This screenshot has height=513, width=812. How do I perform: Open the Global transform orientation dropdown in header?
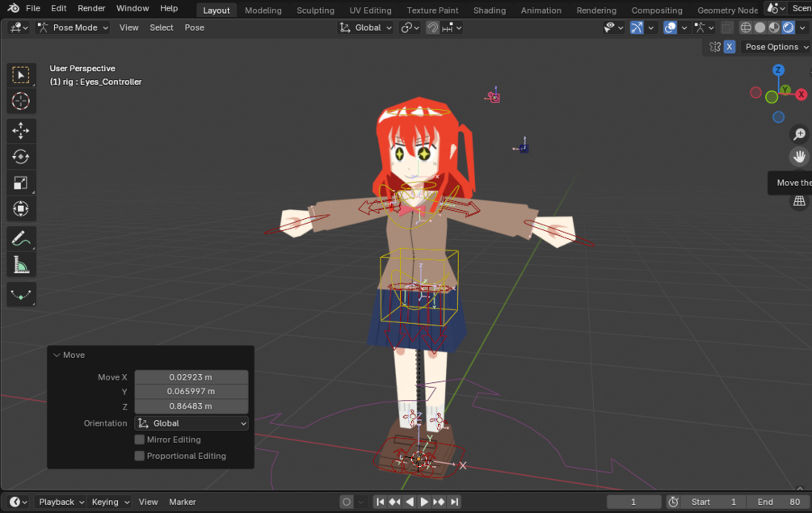point(366,27)
